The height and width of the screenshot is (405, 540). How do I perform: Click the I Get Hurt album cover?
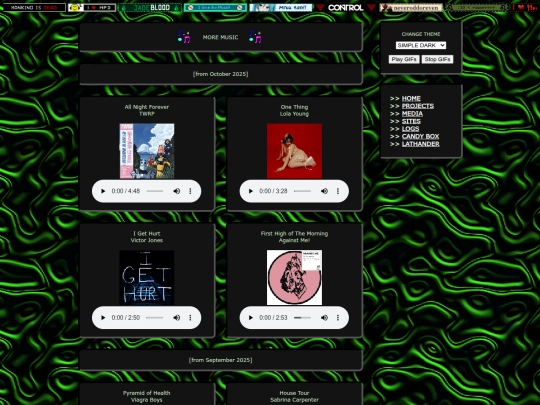(x=147, y=278)
